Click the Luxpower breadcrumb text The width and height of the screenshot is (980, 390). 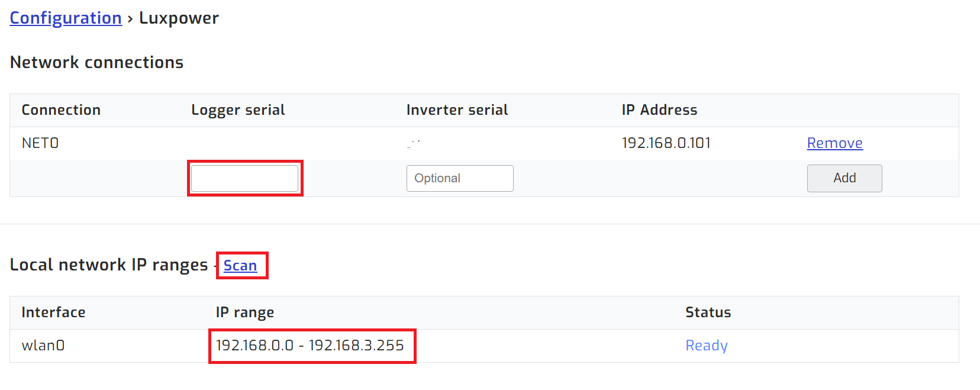[179, 18]
